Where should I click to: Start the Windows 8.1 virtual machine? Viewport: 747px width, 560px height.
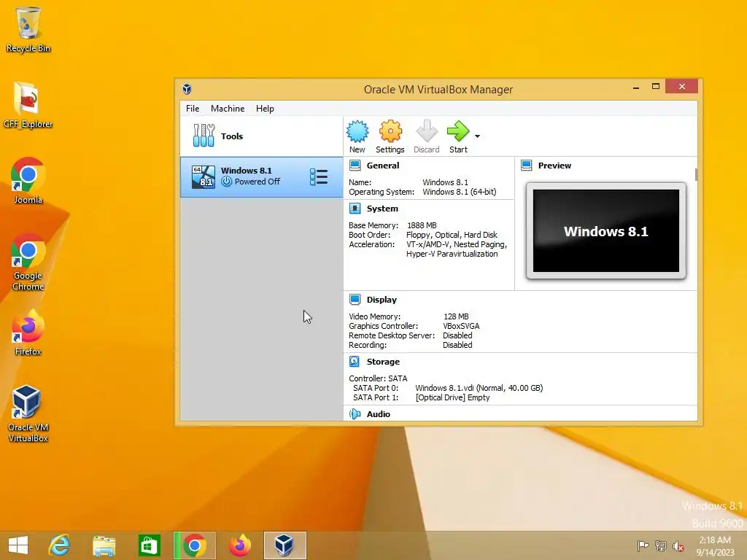[458, 136]
